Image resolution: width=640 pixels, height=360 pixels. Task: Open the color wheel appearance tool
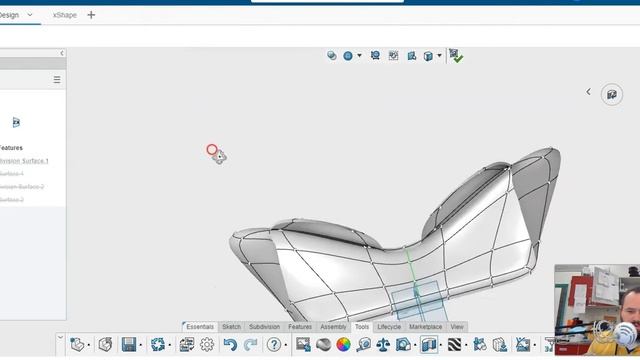pos(343,344)
